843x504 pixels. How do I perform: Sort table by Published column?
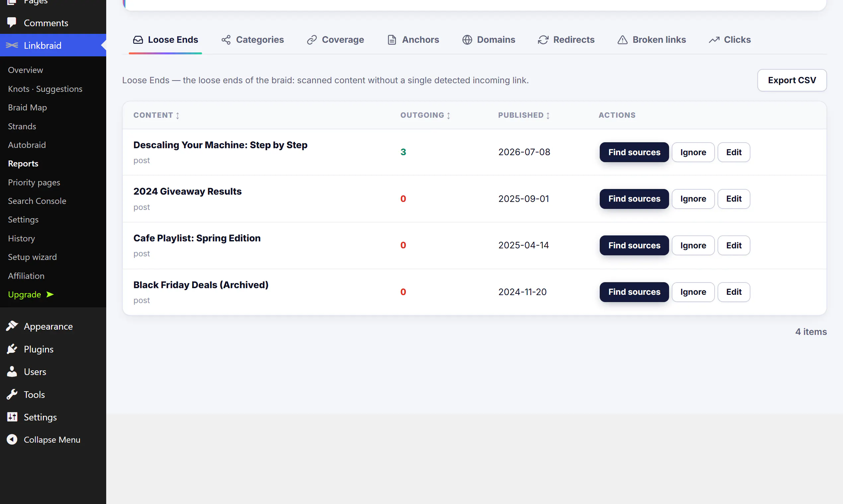click(524, 115)
